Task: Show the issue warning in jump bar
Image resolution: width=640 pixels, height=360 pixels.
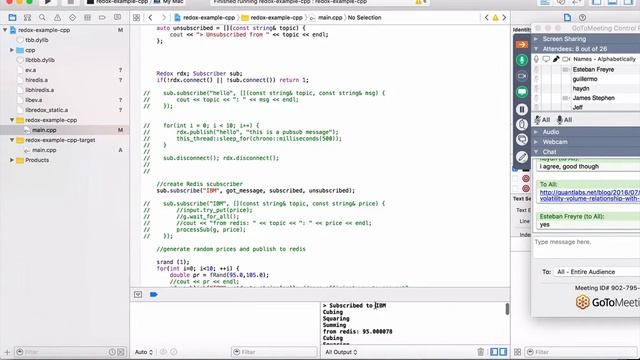Action: 495,18
